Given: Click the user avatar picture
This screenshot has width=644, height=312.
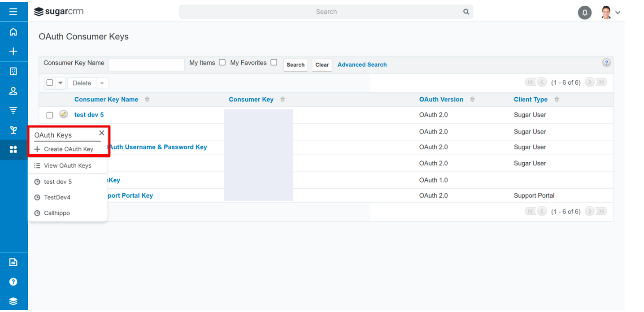Looking at the screenshot, I should coord(606,13).
